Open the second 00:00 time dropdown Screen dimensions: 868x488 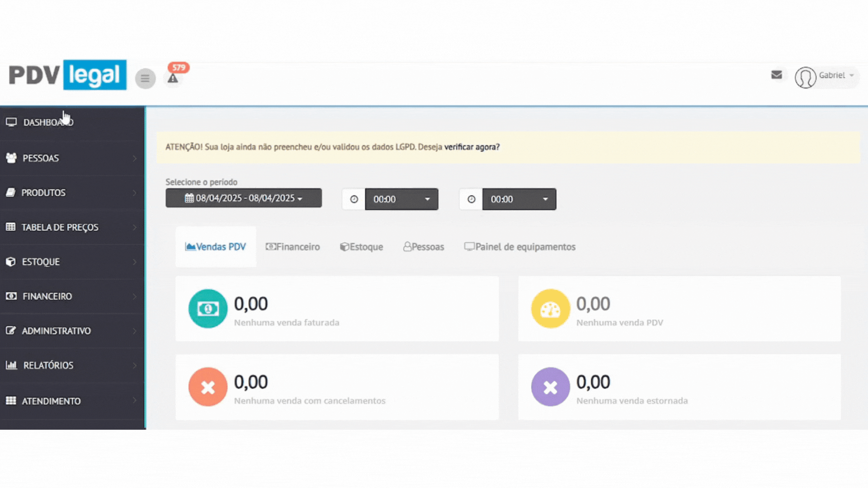pos(519,199)
